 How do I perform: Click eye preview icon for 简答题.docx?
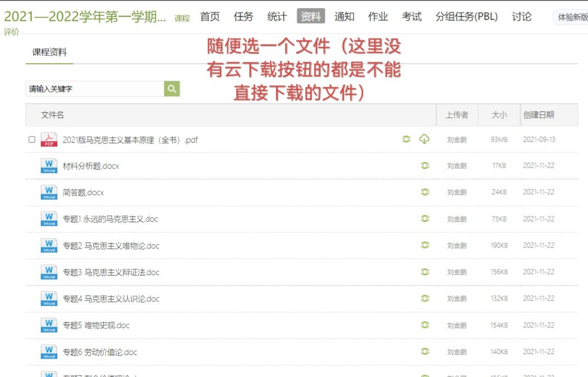pyautogui.click(x=425, y=192)
